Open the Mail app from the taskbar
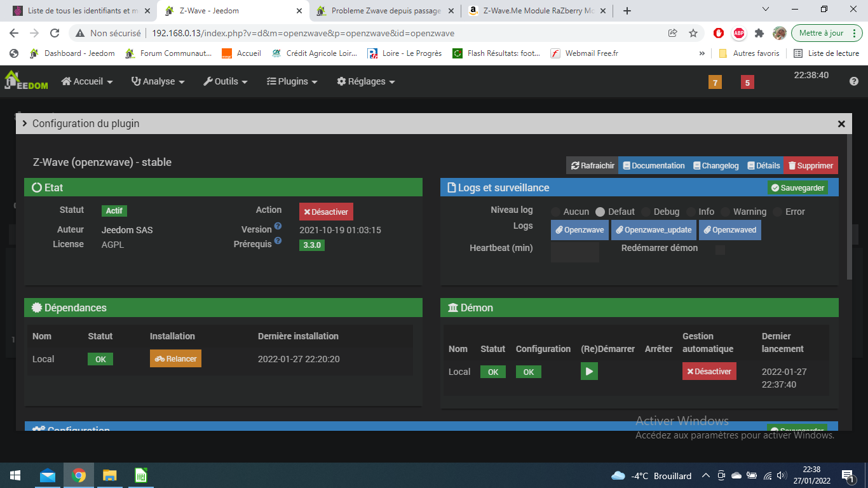This screenshot has height=488, width=868. tap(48, 475)
